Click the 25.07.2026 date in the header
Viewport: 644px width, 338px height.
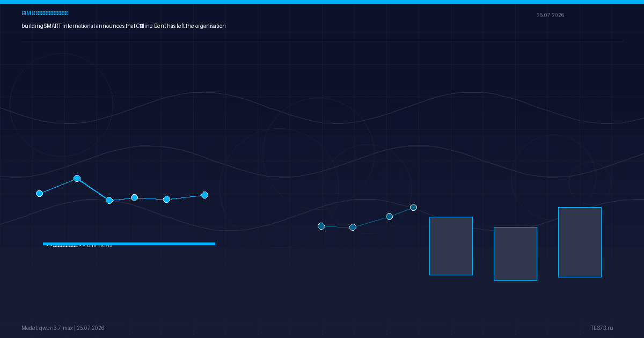point(550,15)
